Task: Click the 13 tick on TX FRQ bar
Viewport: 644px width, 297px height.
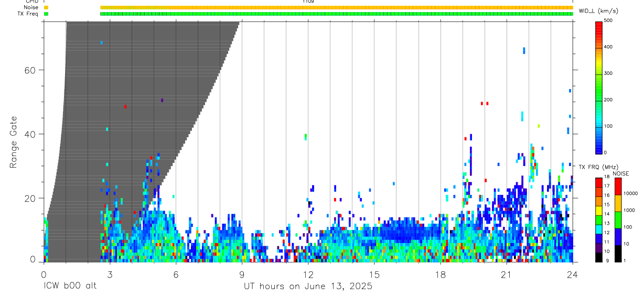Action: point(606,223)
